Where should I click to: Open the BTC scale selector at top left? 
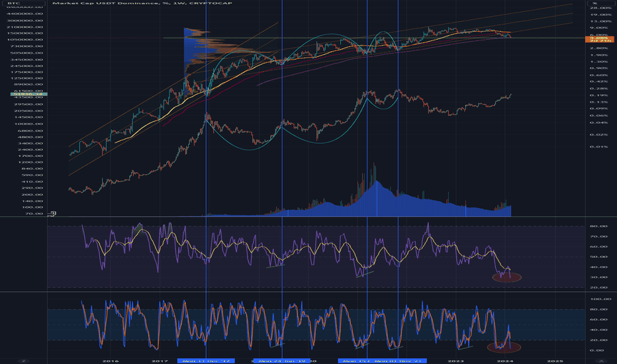24,3
